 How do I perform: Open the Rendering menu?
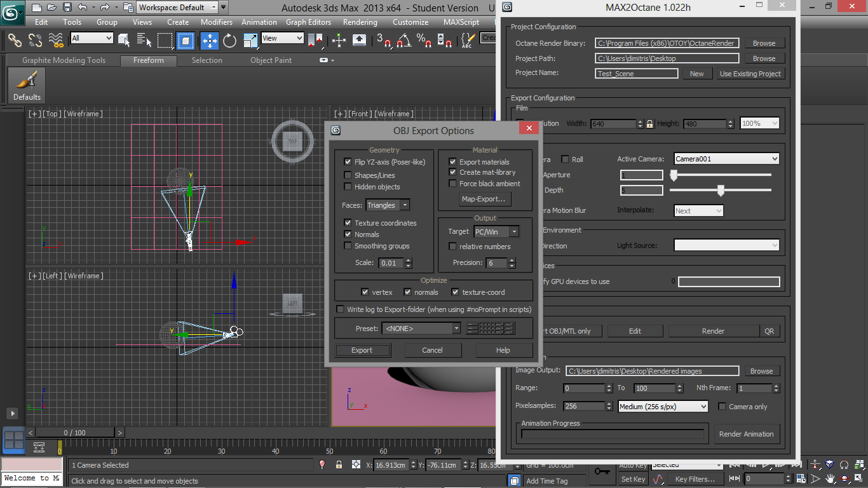360,22
